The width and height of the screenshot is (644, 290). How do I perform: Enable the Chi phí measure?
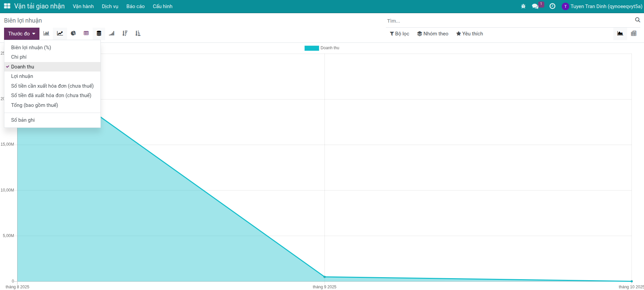(x=19, y=57)
